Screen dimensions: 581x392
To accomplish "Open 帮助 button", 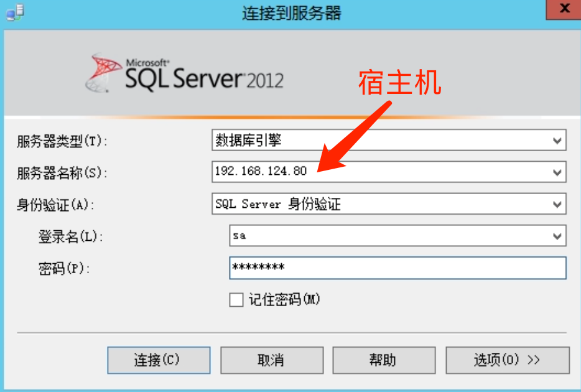I will [x=384, y=360].
